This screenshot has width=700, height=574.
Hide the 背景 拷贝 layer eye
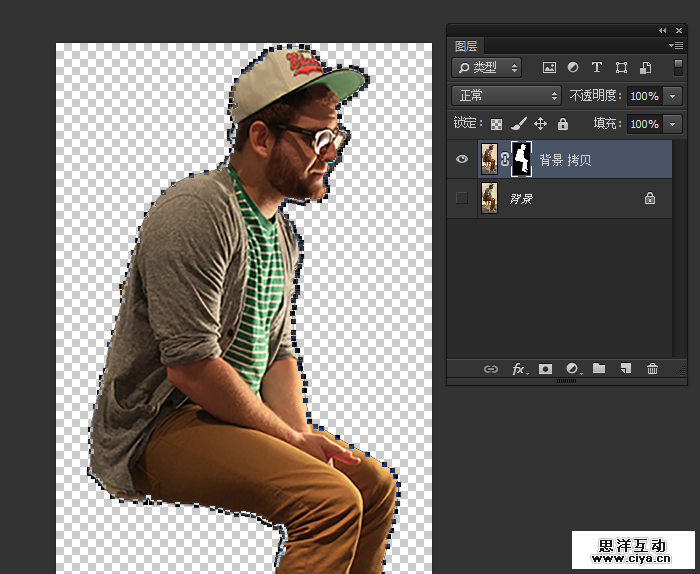(462, 159)
